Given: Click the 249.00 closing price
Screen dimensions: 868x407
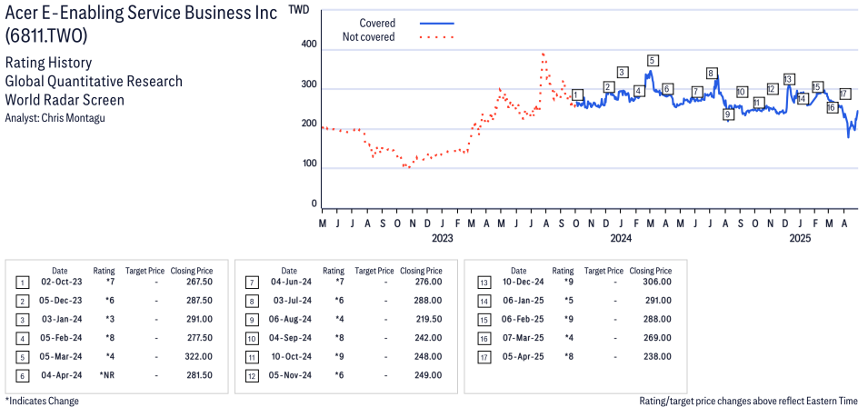Looking at the screenshot, I should point(429,374).
